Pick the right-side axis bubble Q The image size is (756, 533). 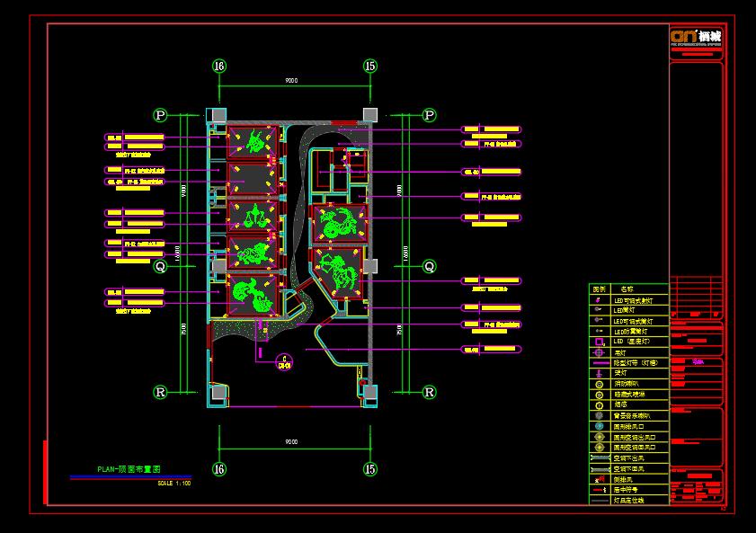[x=429, y=266]
